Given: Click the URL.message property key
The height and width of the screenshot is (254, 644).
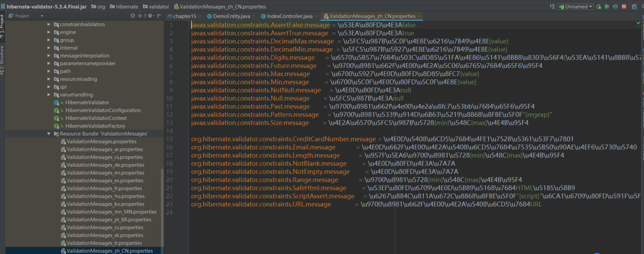Looking at the screenshot, I should [261, 205].
